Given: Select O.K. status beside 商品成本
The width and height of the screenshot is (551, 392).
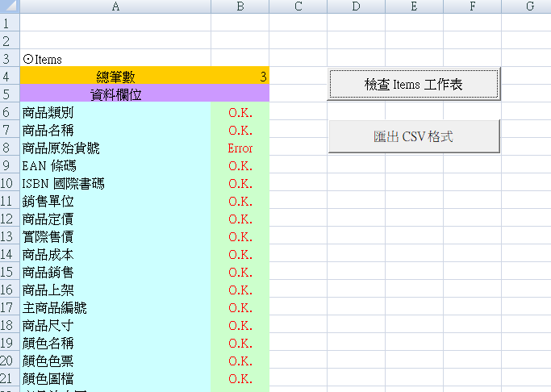Looking at the screenshot, I should 240,253.
